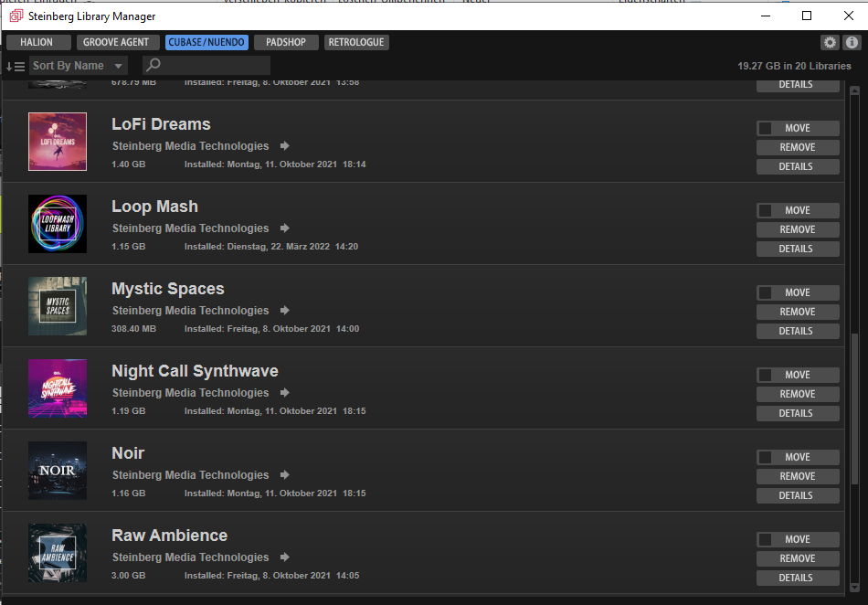Screen dimensions: 868x605
Task: Maximize the Library Manager window
Action: pyautogui.click(x=807, y=16)
